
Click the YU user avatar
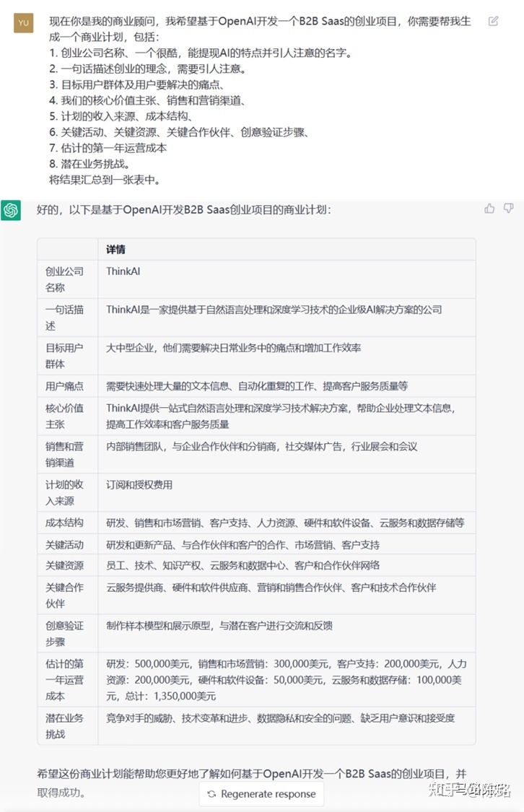point(23,23)
